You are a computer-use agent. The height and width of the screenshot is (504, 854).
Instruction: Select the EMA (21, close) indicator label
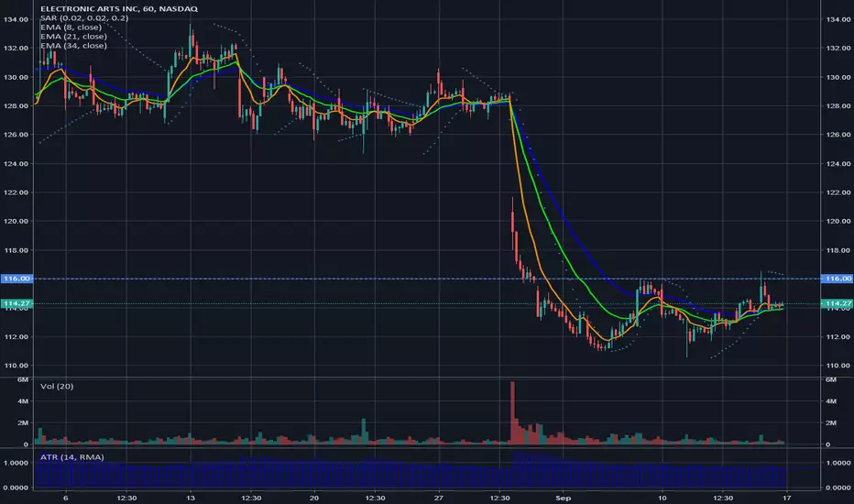tap(73, 37)
